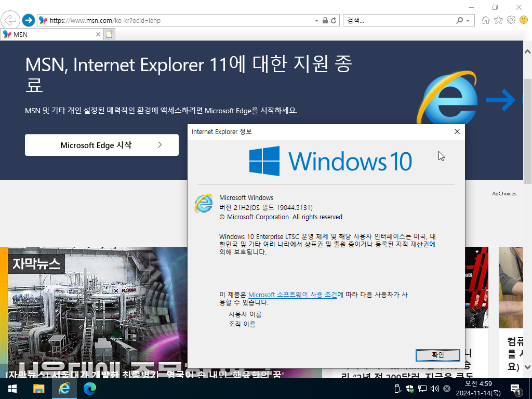Image resolution: width=532 pixels, height=399 pixels.
Task: Open Windows Security tray icon
Action: pos(410,389)
